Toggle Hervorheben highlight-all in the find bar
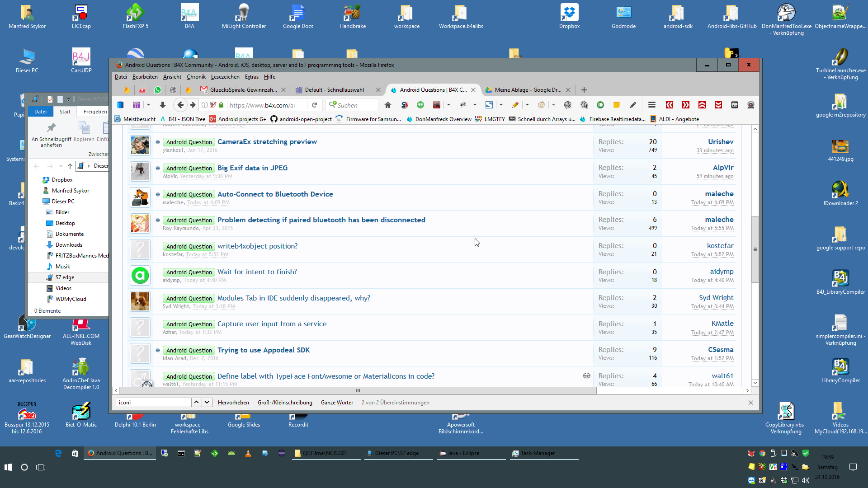The image size is (868, 488). 233,403
